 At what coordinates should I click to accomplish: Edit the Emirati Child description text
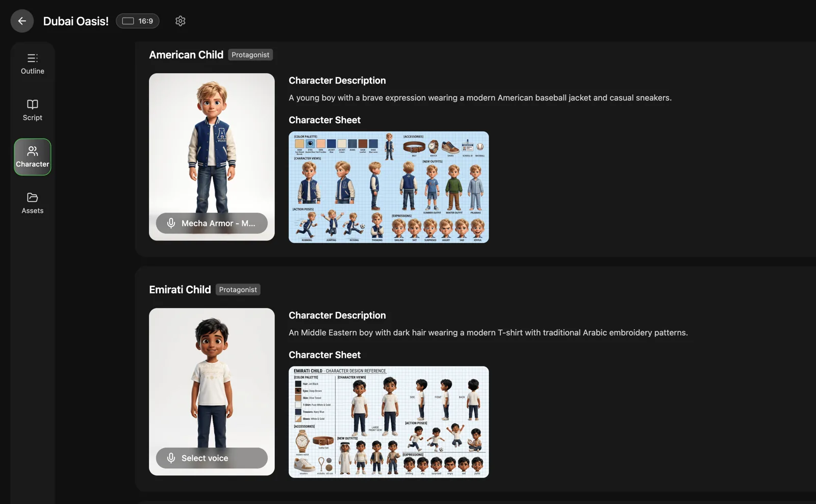488,333
